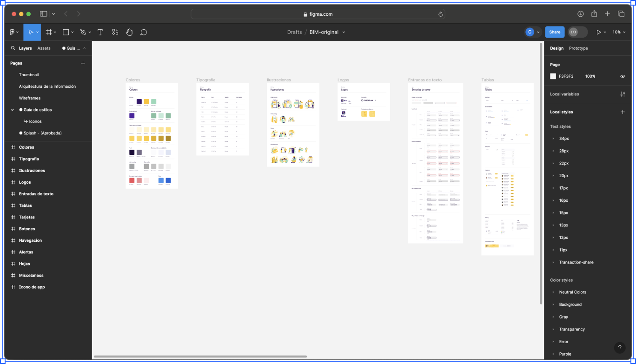Screen dimensions: 636x364
Task: Select the Move tool
Action: coord(30,32)
